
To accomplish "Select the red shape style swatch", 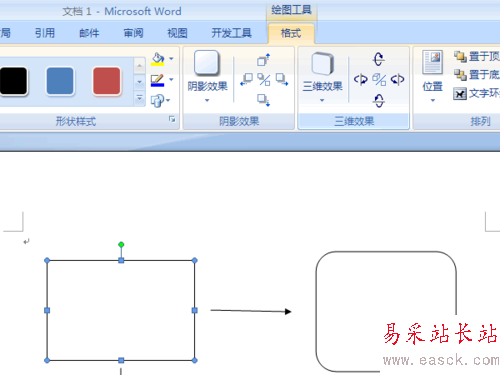I will pos(107,81).
